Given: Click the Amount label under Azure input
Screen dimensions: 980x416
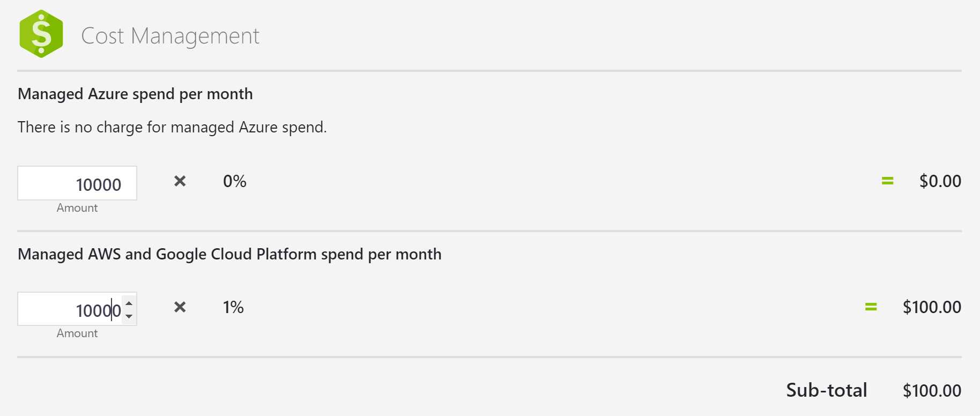Looking at the screenshot, I should (x=77, y=208).
